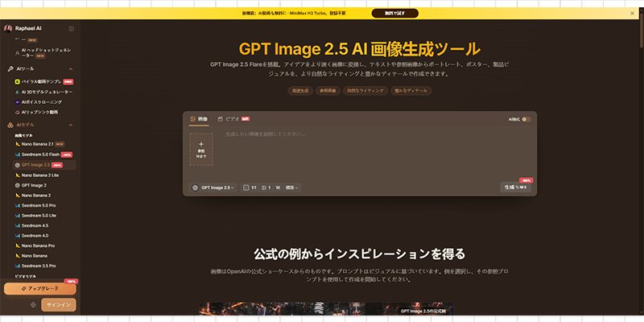Click the OpenAI icon beside GPT Image 2
This screenshot has width=644, height=322.
[17, 185]
